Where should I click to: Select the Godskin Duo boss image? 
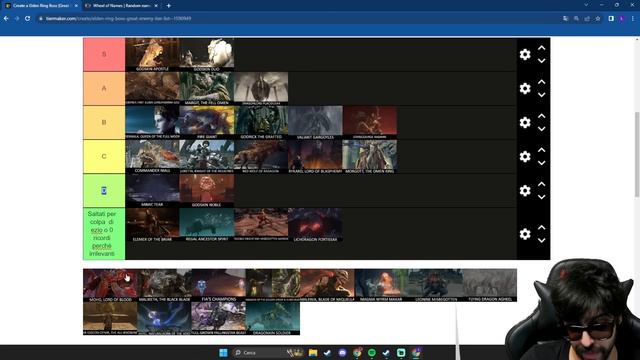pyautogui.click(x=207, y=55)
